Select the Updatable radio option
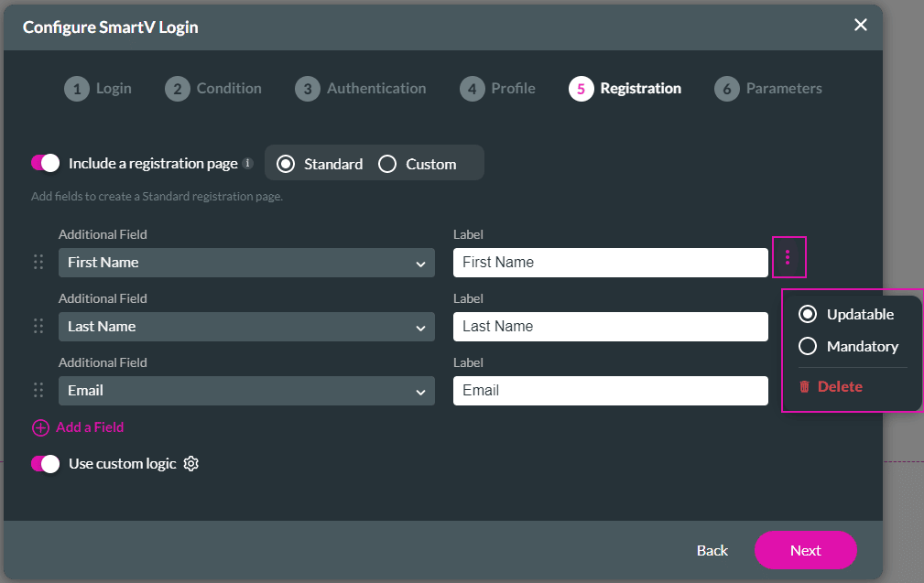Screen dimensions: 924x583 pos(807,314)
